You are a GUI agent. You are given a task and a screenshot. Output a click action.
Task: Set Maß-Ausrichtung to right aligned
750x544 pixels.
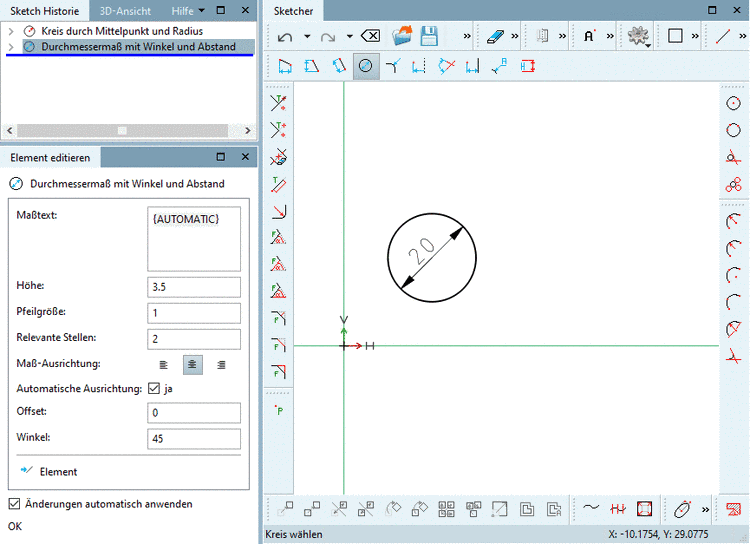click(221, 365)
